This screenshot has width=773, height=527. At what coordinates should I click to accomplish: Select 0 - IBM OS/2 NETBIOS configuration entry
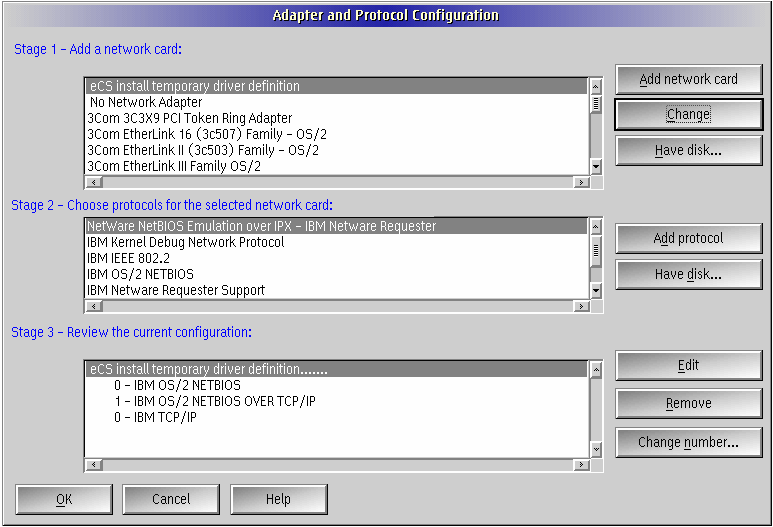coord(337,385)
